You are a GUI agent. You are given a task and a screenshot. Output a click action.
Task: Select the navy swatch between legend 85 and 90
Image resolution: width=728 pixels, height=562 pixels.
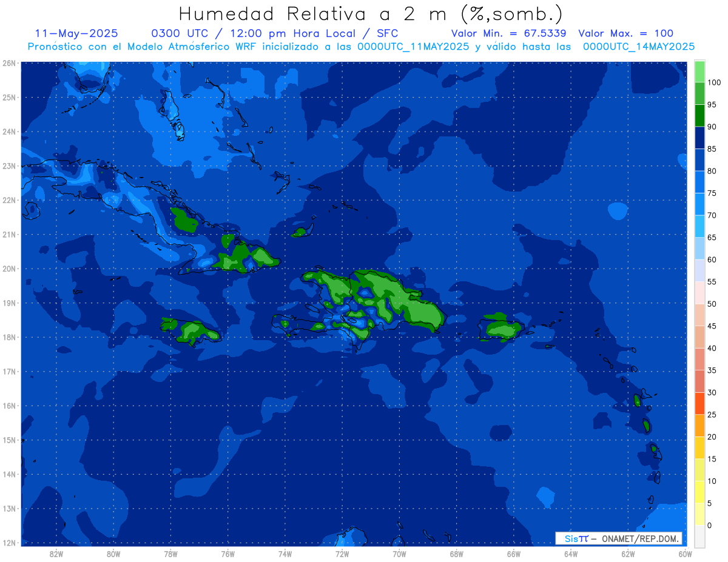pyautogui.click(x=699, y=138)
